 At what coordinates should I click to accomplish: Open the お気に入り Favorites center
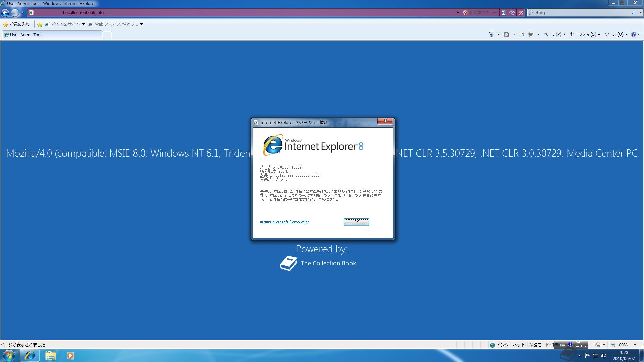point(16,24)
